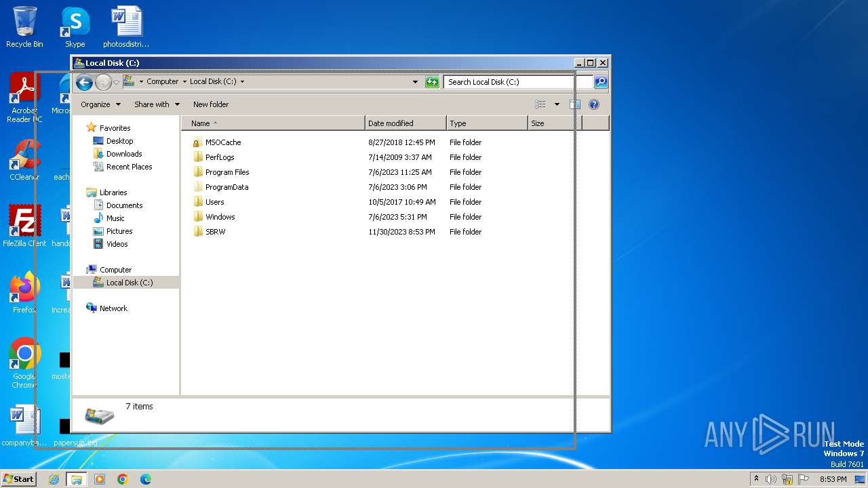Select Recycle Bin desktop icon
The height and width of the screenshot is (488, 868).
pos(24,27)
